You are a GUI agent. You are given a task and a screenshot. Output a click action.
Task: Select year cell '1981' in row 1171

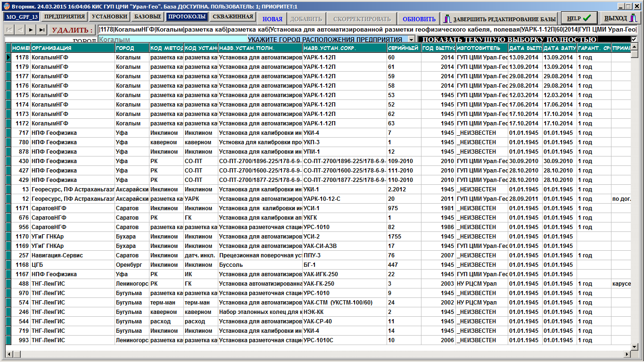pos(438,208)
